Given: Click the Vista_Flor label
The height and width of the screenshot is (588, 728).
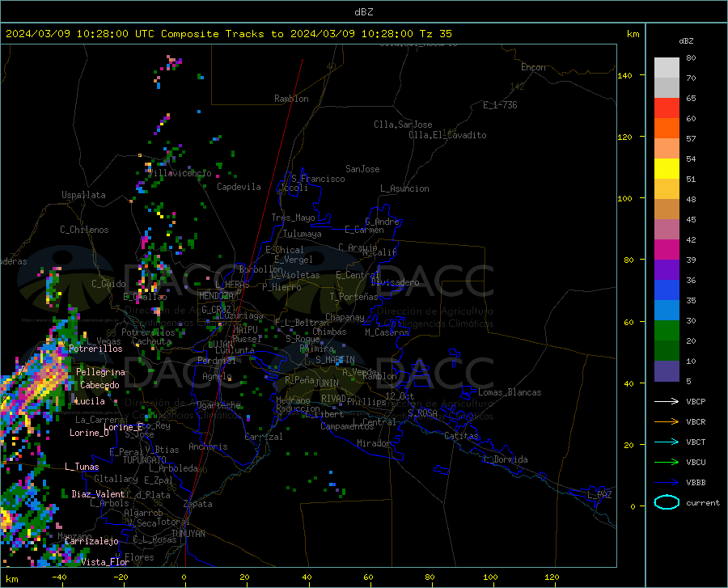Looking at the screenshot, I should 105,562.
